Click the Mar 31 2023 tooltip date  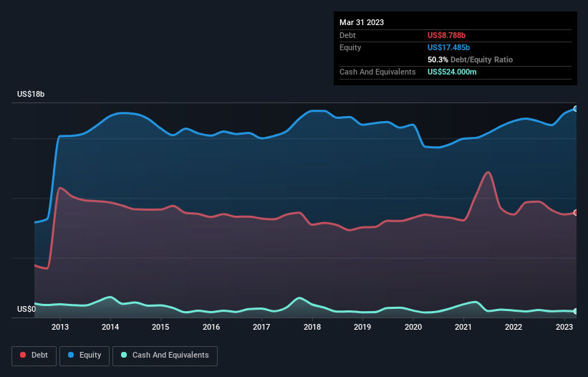pos(362,22)
